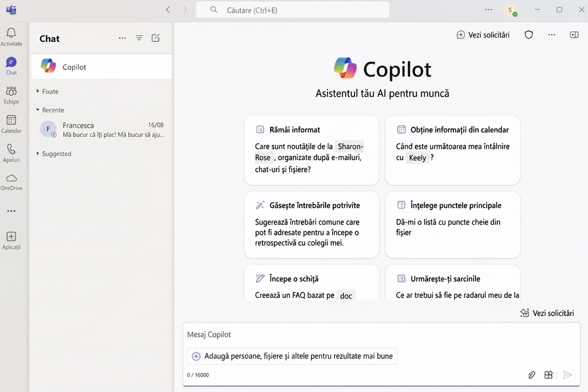The width and height of the screenshot is (588, 392).
Task: Select the Rămâi informat prompt card
Action: coord(312,150)
